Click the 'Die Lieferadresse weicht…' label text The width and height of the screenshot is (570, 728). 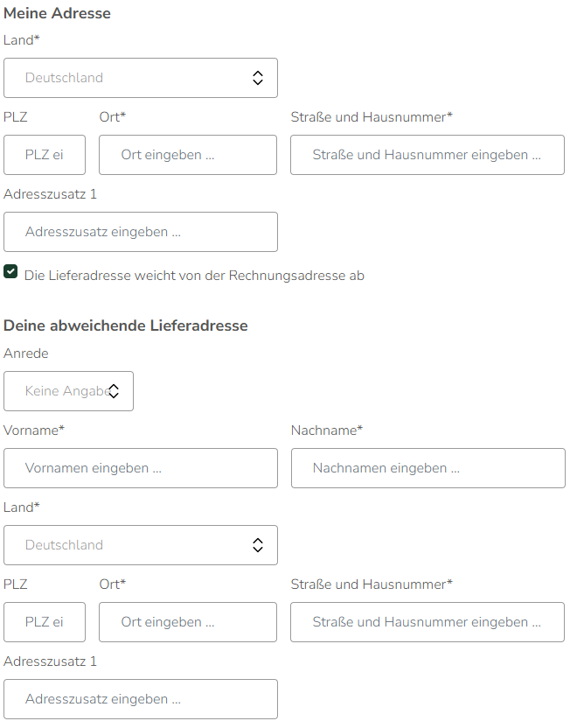194,276
